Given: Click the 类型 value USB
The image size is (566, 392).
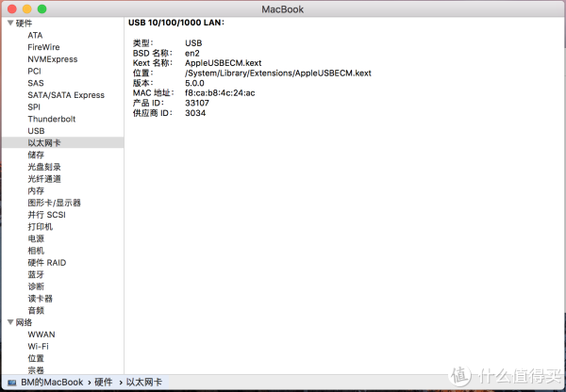Looking at the screenshot, I should click(193, 43).
